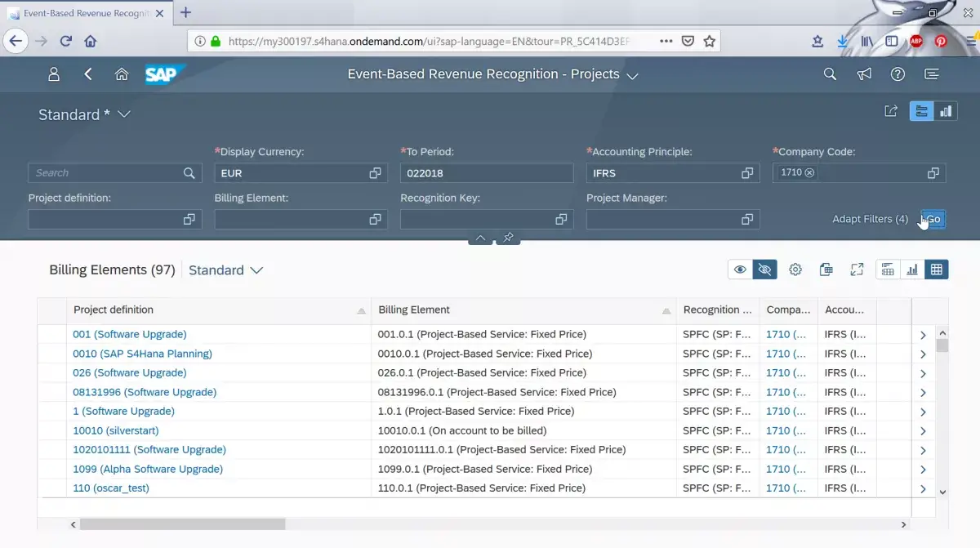This screenshot has width=980, height=548.
Task: Open the user profile icon
Action: point(54,74)
